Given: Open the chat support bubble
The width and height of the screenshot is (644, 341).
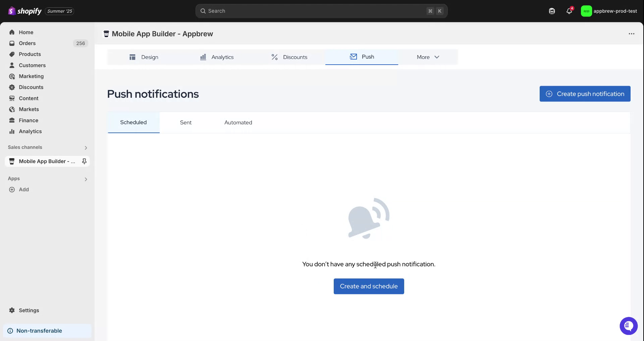Looking at the screenshot, I should coord(629,326).
